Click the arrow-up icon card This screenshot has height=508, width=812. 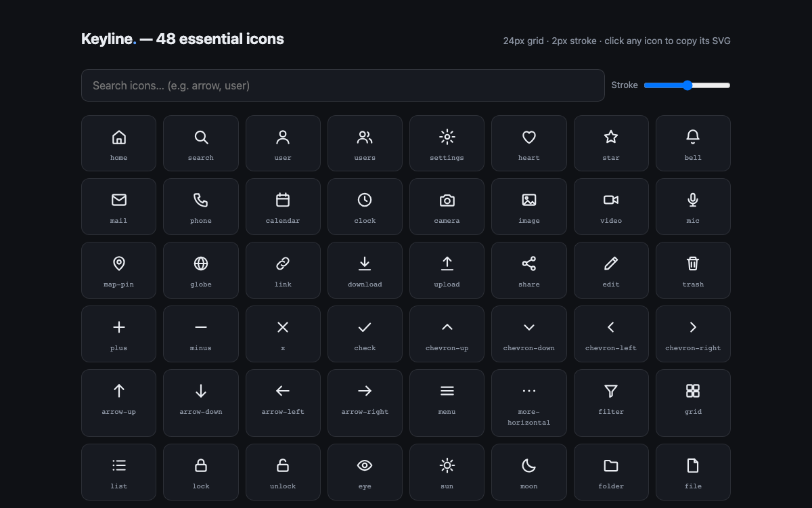point(118,403)
